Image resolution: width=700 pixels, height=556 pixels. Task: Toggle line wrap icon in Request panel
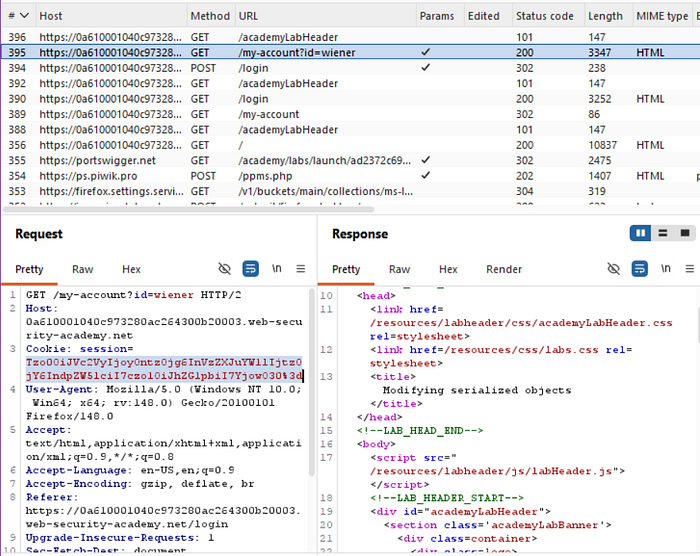coord(250,269)
